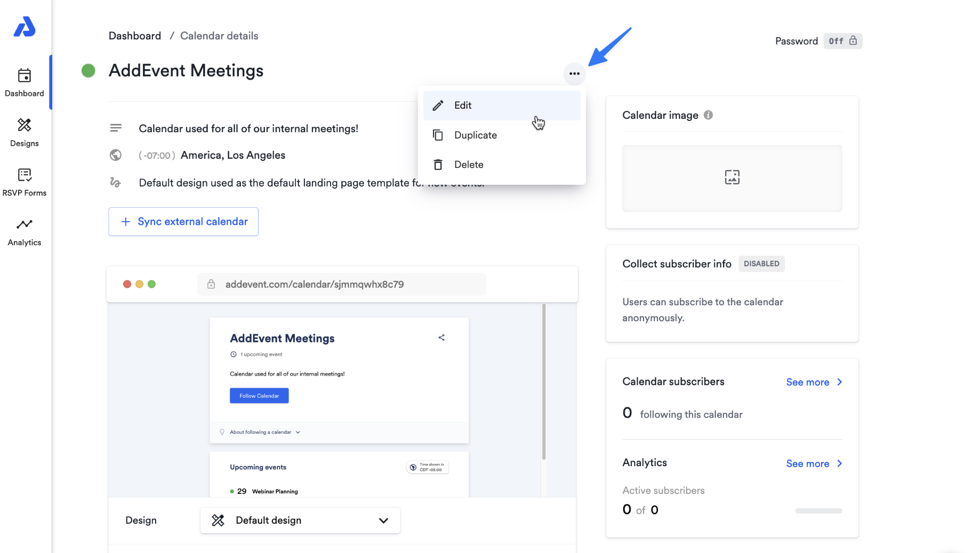Click the chevron arrow of the Design dropdown

coord(383,521)
